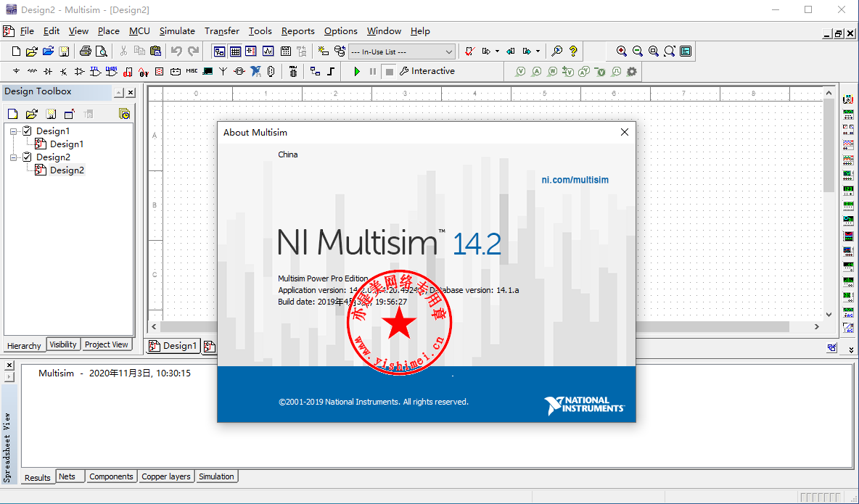
Task: Collapse the Design Toolbox panel with the arrow button
Action: coord(119,93)
